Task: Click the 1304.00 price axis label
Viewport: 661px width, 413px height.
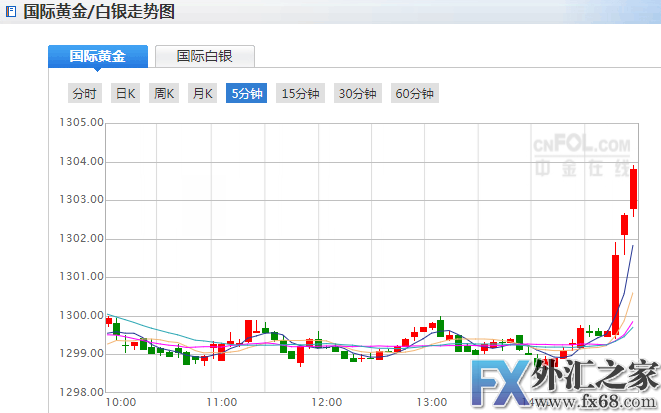Action: tap(81, 161)
